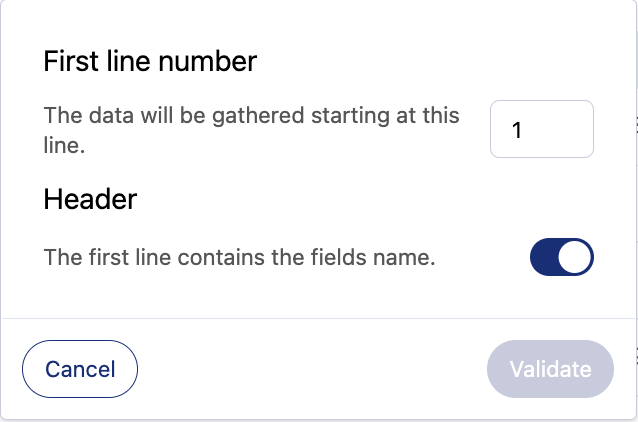The width and height of the screenshot is (638, 422).
Task: Switch off the first-line-contains-fields-name option
Action: (x=561, y=257)
